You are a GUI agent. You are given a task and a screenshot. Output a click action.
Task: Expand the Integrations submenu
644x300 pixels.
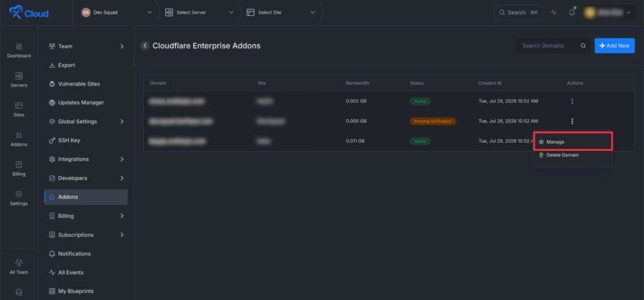pos(122,159)
